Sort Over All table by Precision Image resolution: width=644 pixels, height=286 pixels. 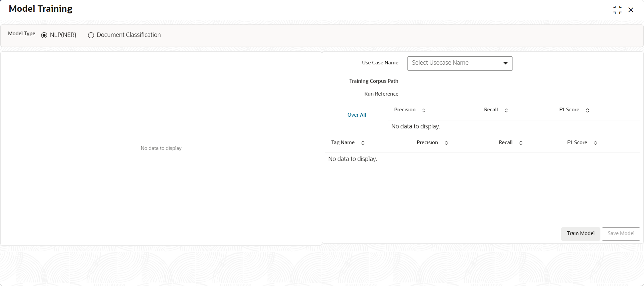[424, 110]
